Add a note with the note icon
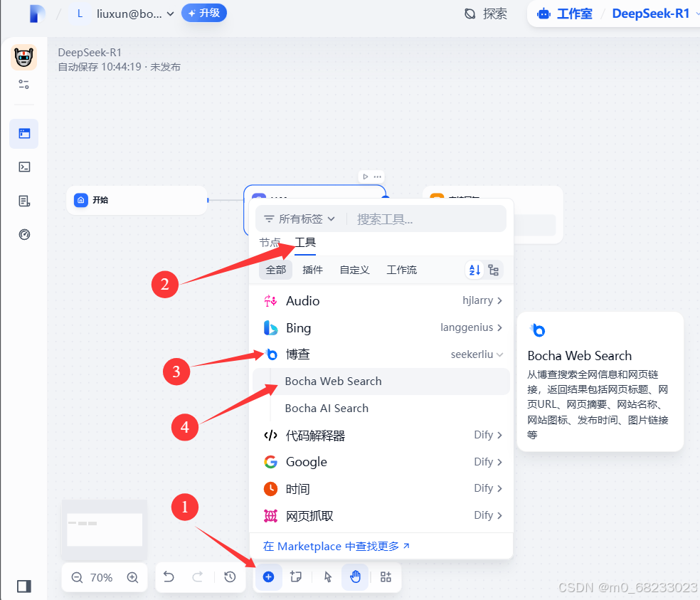The image size is (700, 600). (296, 577)
